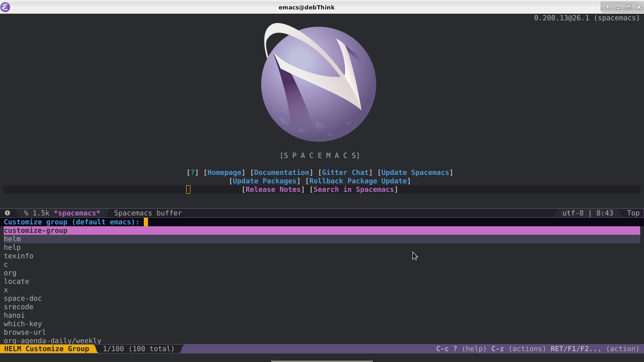
Task: Select the browse-url group entry
Action: click(25, 332)
